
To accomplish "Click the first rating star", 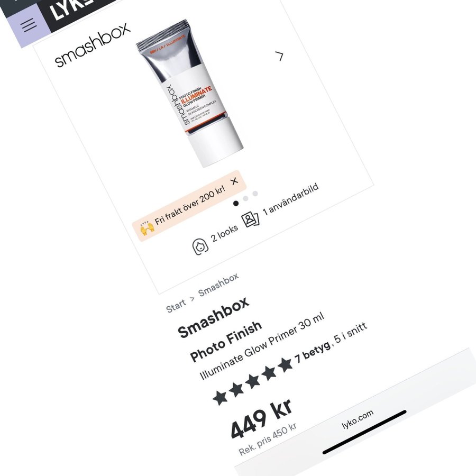I will [220, 397].
